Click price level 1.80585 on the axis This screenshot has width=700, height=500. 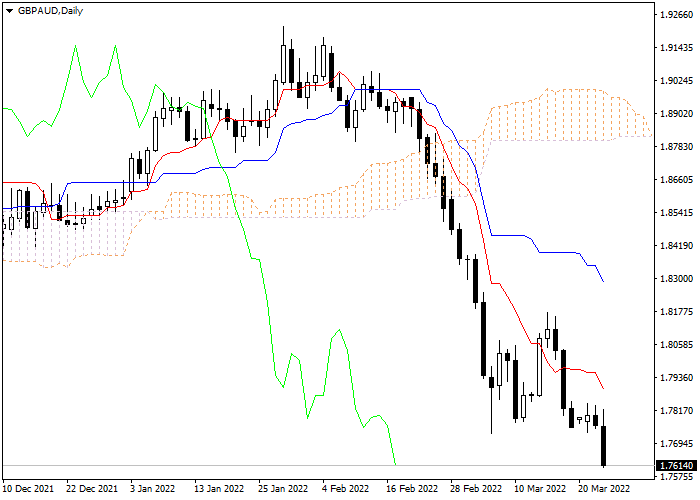pyautogui.click(x=677, y=345)
